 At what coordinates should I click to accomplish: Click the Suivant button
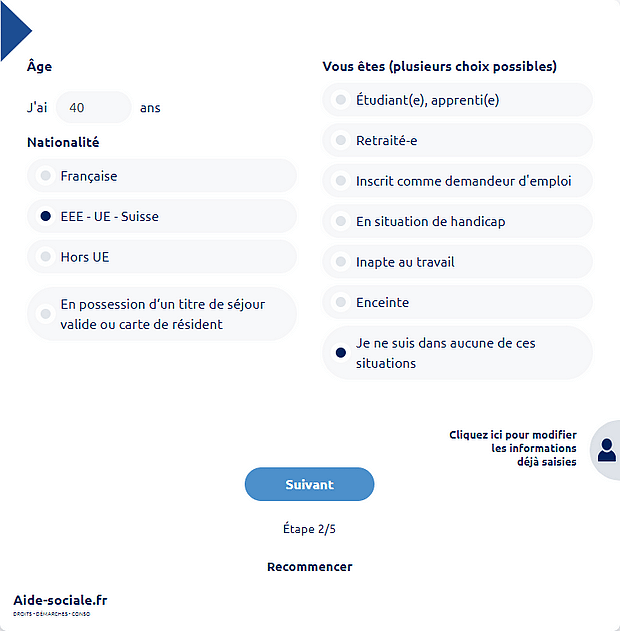coord(309,484)
